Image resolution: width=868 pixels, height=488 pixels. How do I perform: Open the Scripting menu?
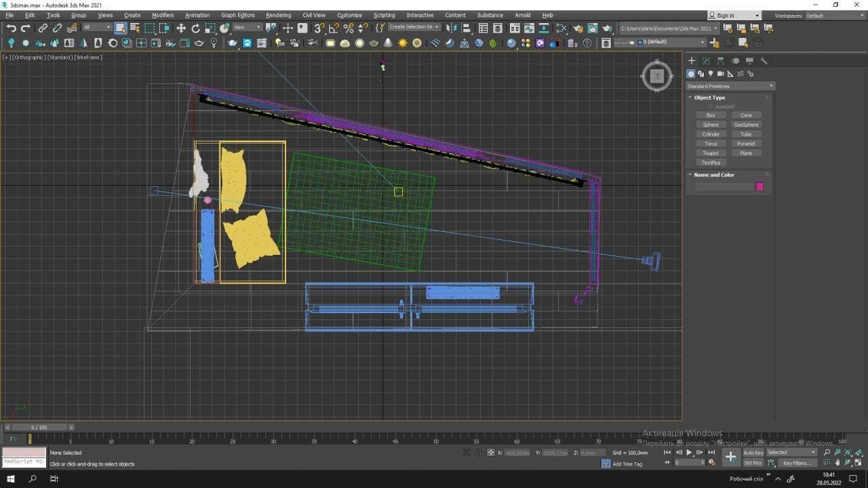pyautogui.click(x=384, y=15)
